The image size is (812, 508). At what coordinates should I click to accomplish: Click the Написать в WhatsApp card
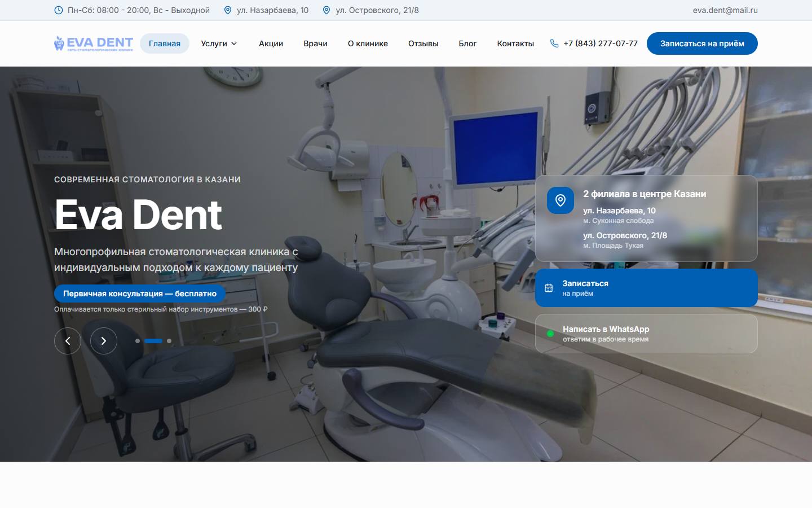646,334
